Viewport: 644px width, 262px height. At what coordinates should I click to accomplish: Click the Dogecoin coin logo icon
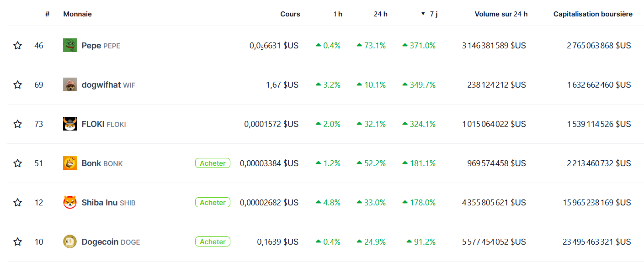(x=70, y=241)
